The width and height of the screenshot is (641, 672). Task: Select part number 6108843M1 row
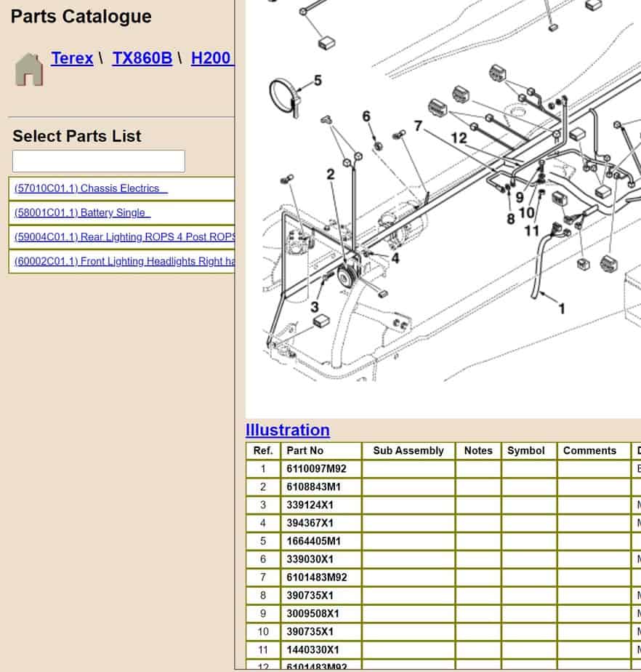coord(313,487)
